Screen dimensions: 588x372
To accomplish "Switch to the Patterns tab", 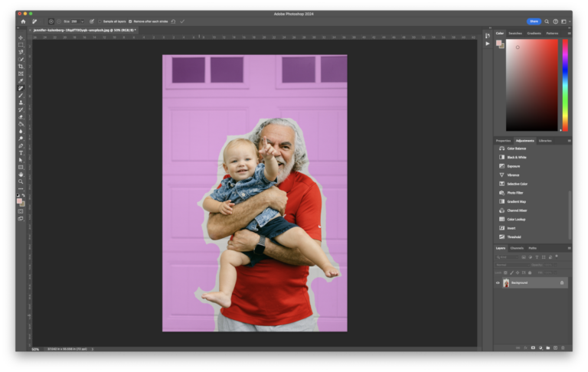I will [552, 34].
